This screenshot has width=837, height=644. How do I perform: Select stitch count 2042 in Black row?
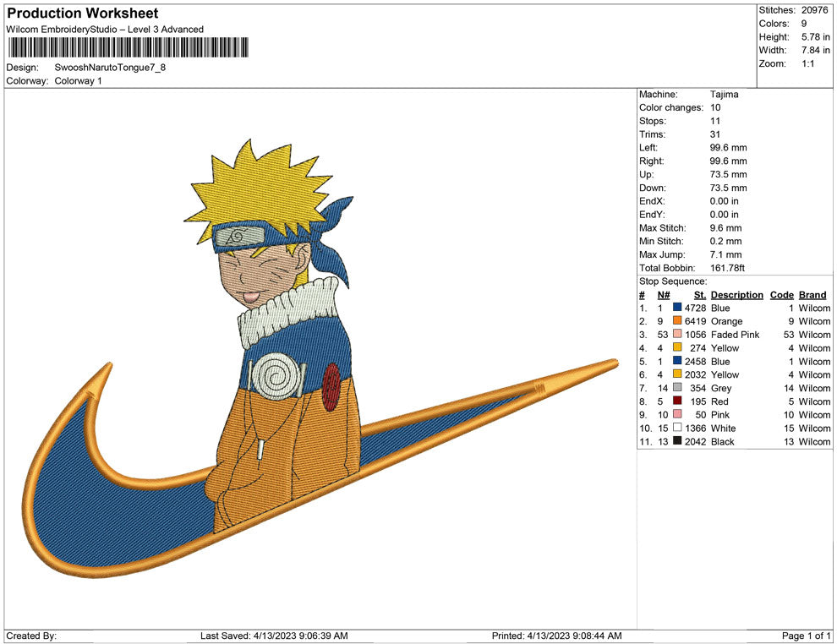(x=696, y=442)
